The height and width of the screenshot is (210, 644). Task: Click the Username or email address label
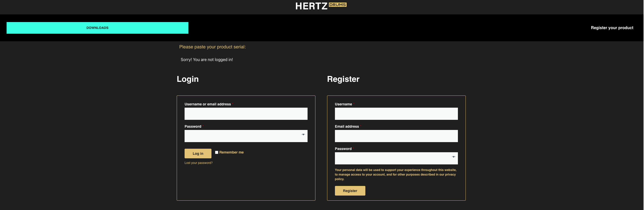[x=207, y=104]
